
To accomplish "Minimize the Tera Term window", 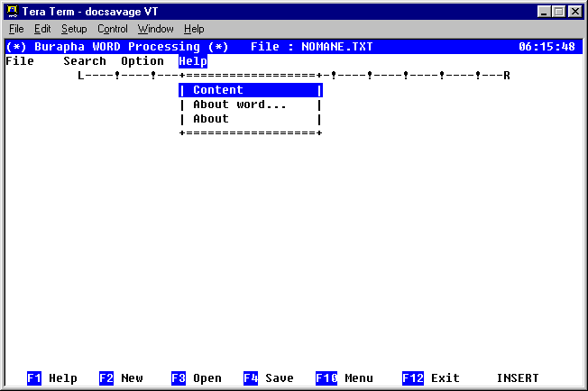I will (x=544, y=12).
